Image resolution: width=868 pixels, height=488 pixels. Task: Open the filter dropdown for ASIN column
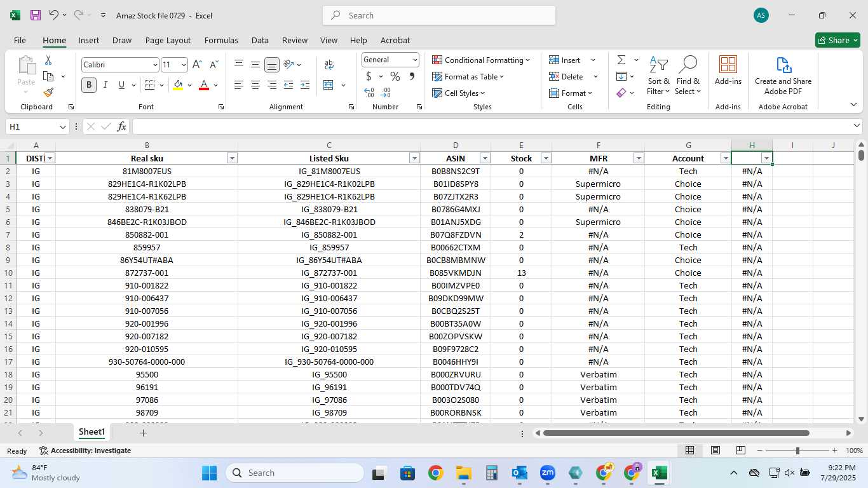(x=485, y=158)
